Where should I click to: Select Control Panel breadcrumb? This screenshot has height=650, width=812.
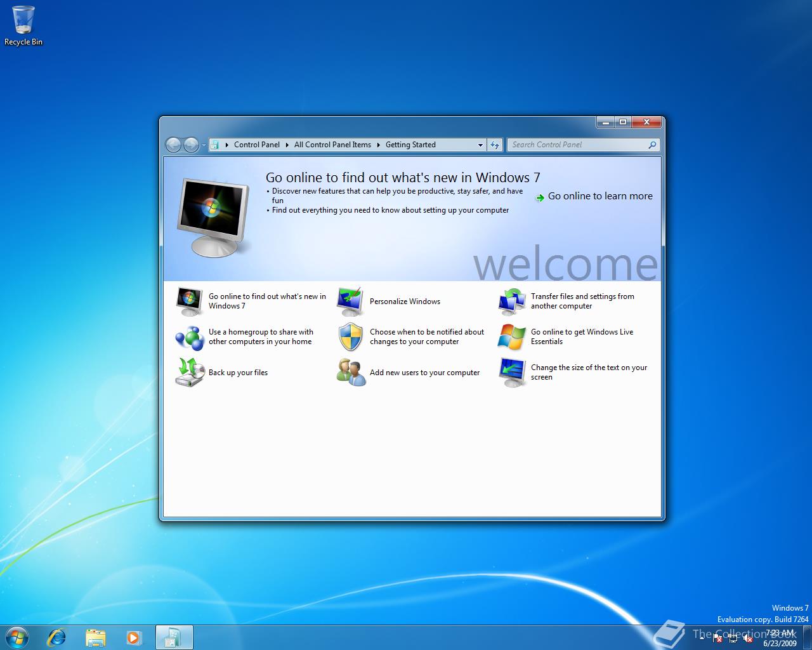tap(257, 145)
